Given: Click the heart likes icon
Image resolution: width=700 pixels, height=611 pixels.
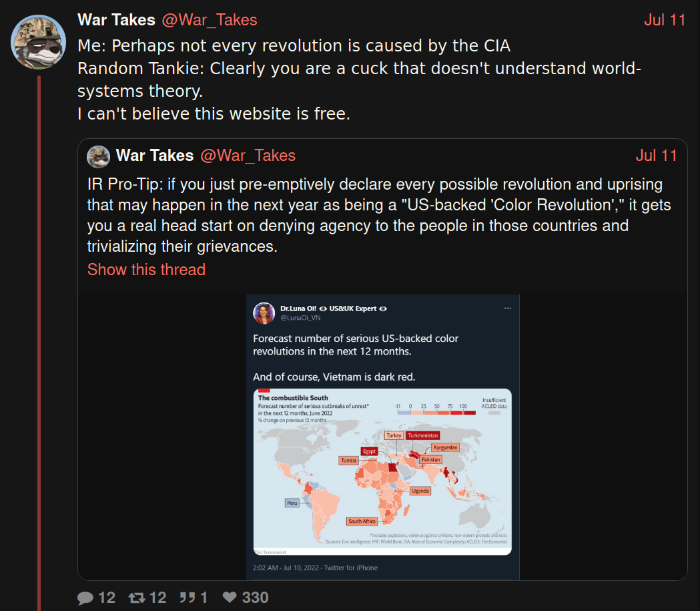Looking at the screenshot, I should coord(230,597).
